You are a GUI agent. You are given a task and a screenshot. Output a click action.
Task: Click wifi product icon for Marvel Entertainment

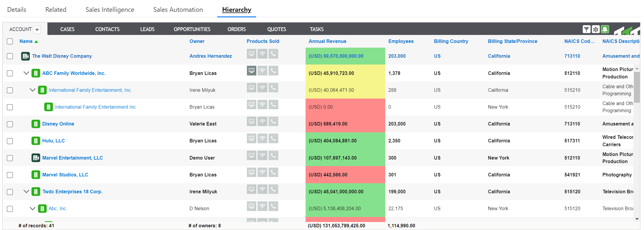pyautogui.click(x=262, y=155)
